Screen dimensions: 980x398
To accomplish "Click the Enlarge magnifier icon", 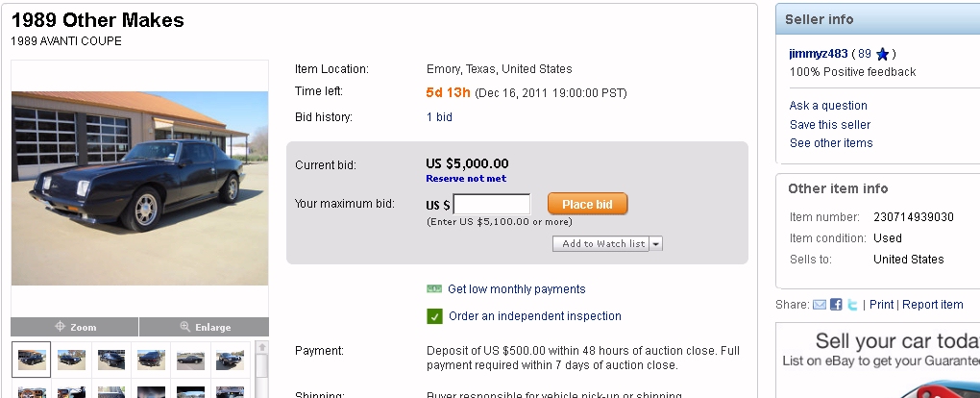I will click(185, 327).
